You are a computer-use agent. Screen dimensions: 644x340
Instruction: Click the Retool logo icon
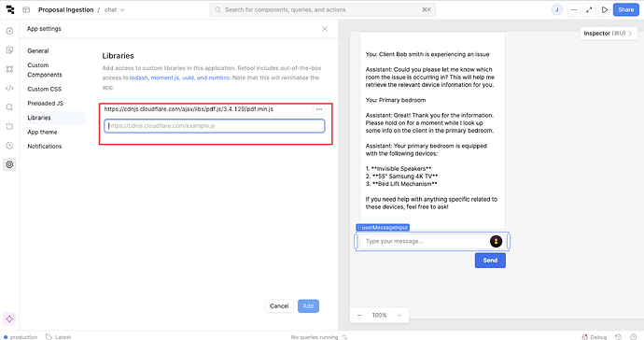pyautogui.click(x=10, y=9)
